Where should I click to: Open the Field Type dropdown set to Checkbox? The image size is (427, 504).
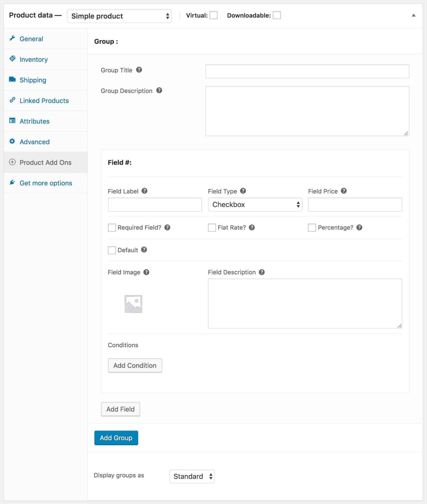tap(255, 204)
